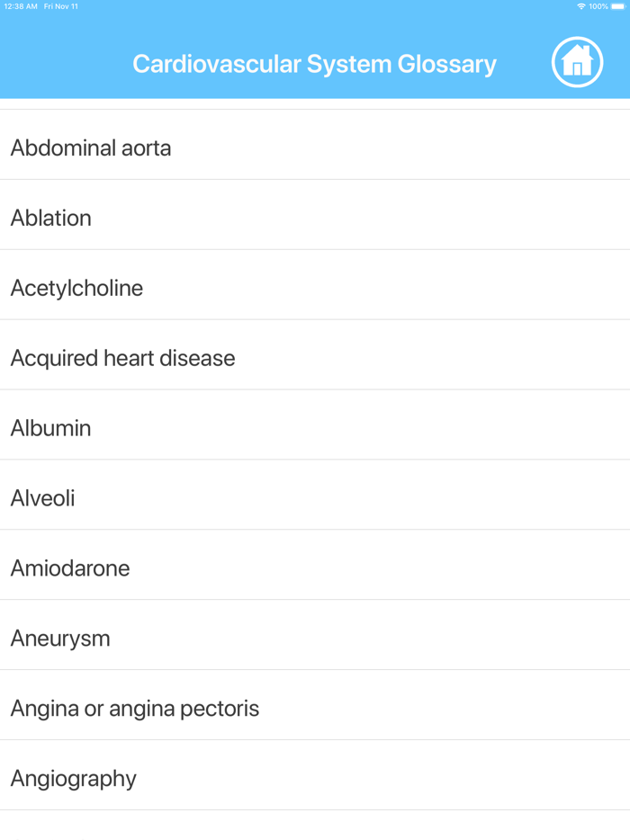The image size is (630, 840).
Task: Tap the house symbol inside the circular button
Action: (578, 61)
